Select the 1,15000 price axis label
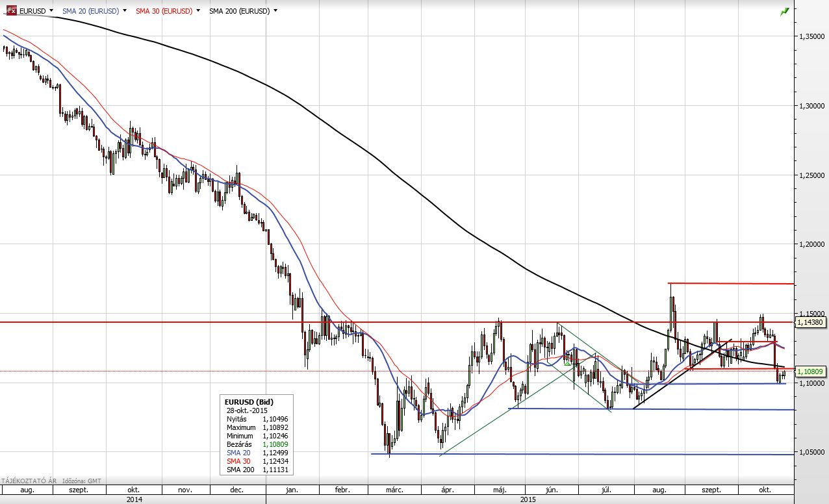Image resolution: width=829 pixels, height=504 pixels. point(811,314)
